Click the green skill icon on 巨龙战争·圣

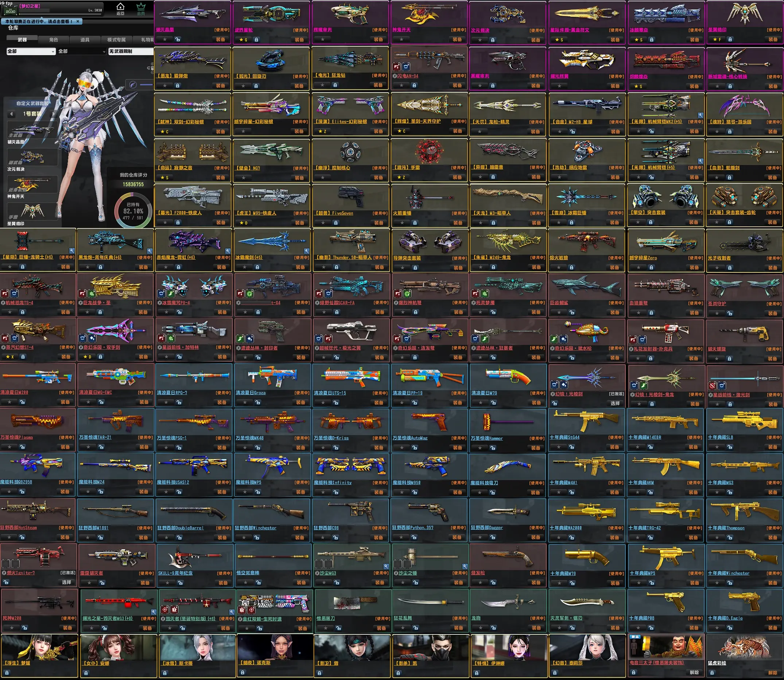(92, 293)
